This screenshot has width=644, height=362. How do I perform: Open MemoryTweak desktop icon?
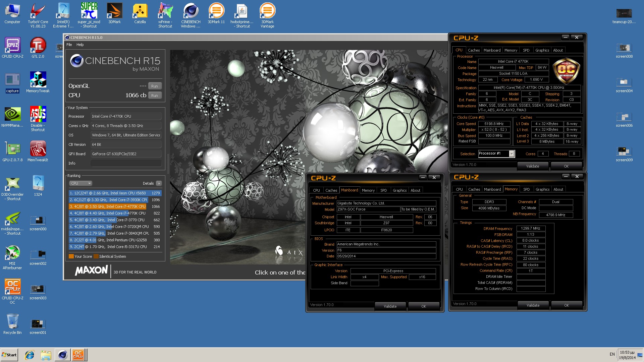pos(38,83)
